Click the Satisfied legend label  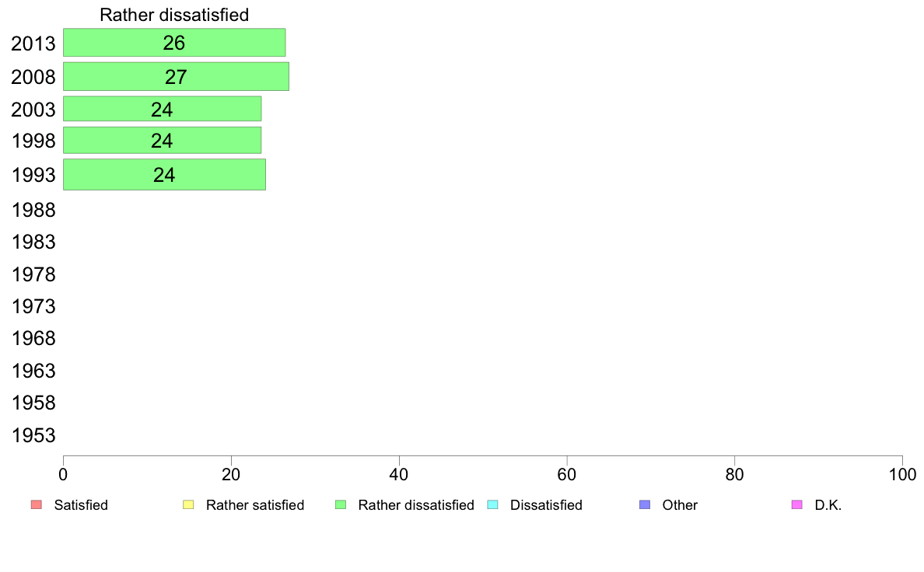click(81, 505)
